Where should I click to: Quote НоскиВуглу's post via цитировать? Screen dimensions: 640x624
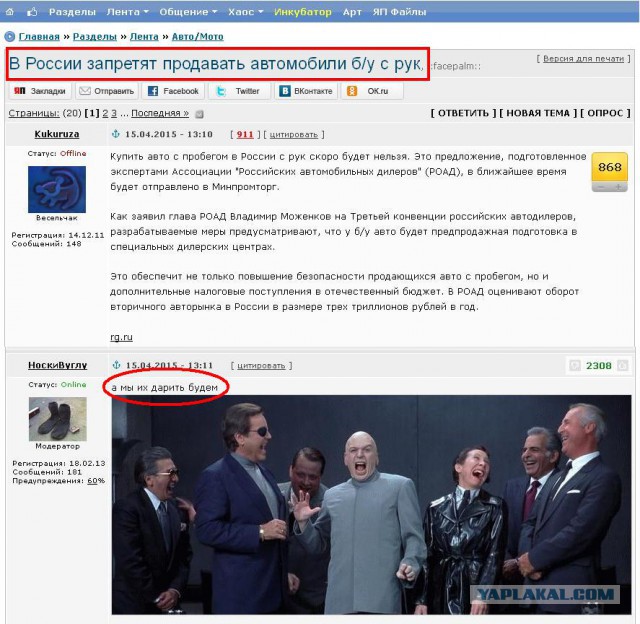coord(261,366)
